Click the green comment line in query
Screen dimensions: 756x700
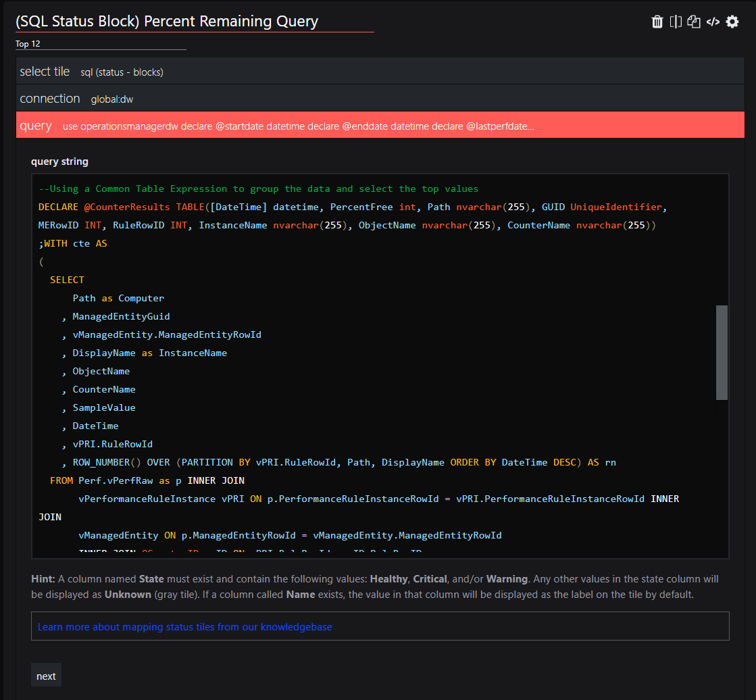point(258,189)
